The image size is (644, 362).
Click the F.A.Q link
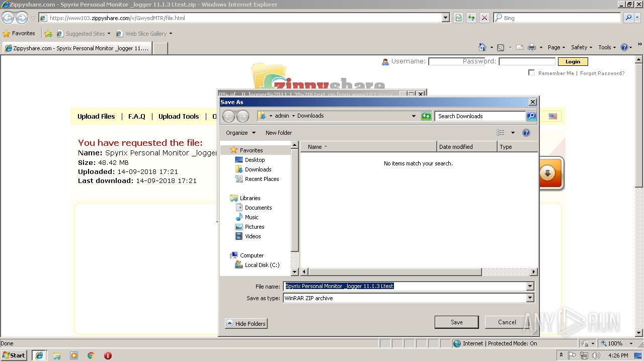coord(136,116)
